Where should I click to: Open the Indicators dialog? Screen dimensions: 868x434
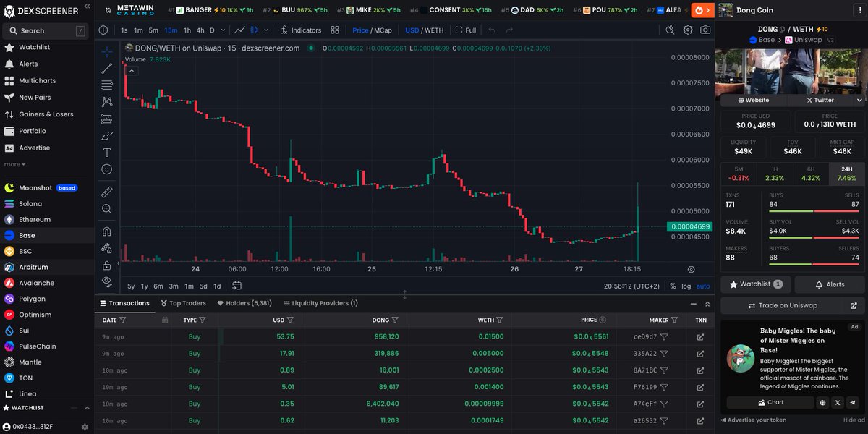click(x=301, y=30)
